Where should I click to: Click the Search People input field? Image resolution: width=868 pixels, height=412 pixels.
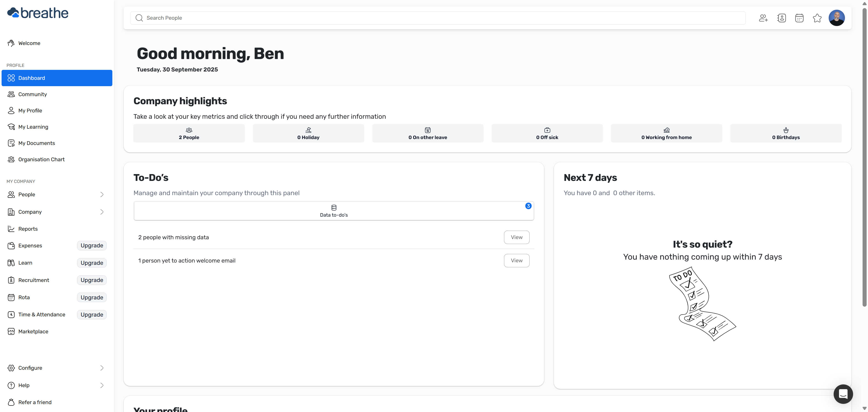pos(438,18)
